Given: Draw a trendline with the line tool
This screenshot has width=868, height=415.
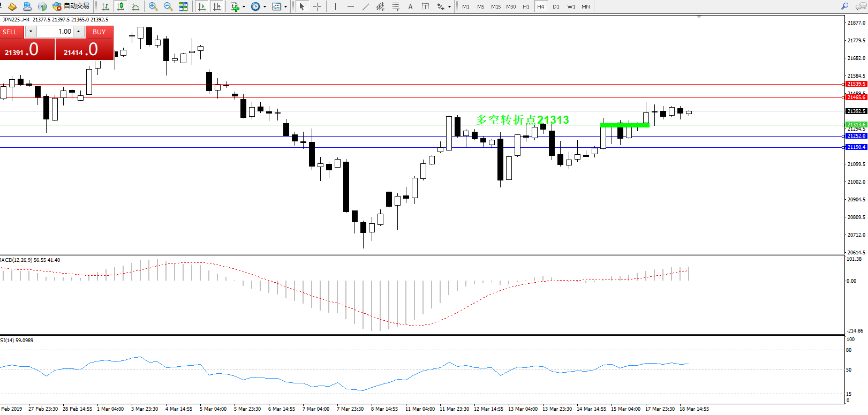Looking at the screenshot, I should (x=365, y=6).
